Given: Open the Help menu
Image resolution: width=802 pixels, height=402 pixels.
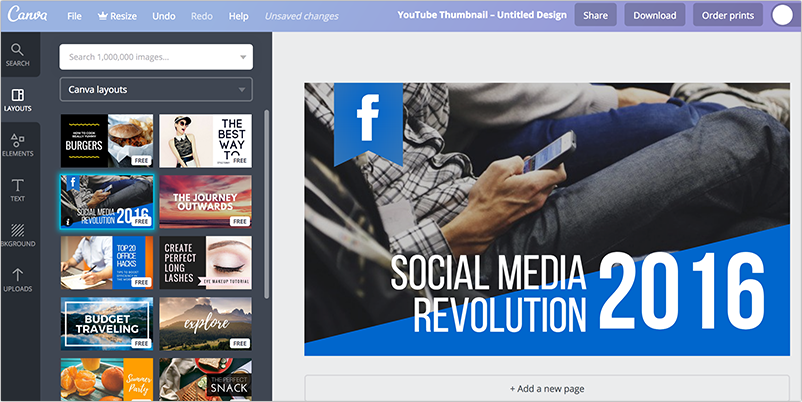Looking at the screenshot, I should coord(238,16).
